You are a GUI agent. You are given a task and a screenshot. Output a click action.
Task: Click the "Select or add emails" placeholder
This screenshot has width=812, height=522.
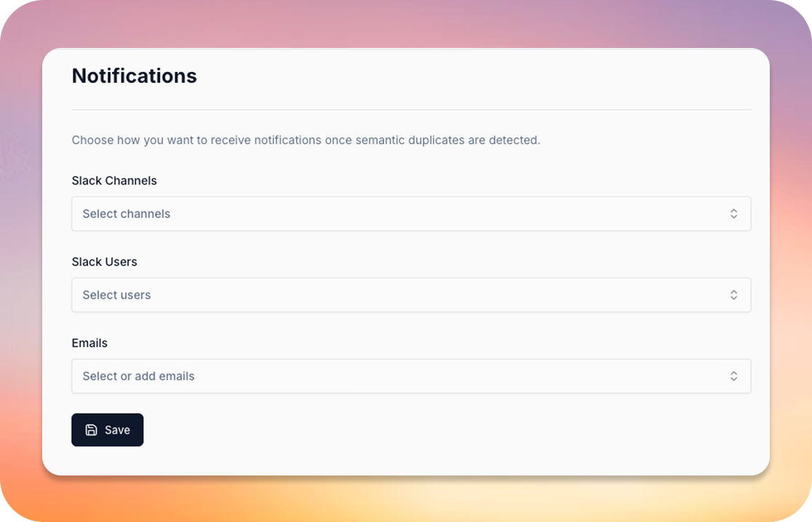[x=138, y=376]
